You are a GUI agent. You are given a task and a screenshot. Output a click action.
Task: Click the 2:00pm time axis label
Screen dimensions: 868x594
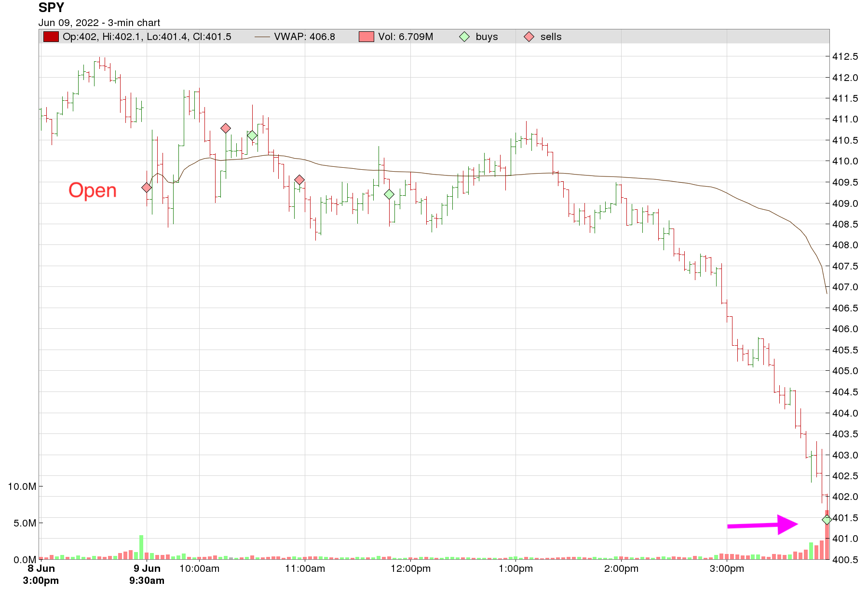(622, 569)
